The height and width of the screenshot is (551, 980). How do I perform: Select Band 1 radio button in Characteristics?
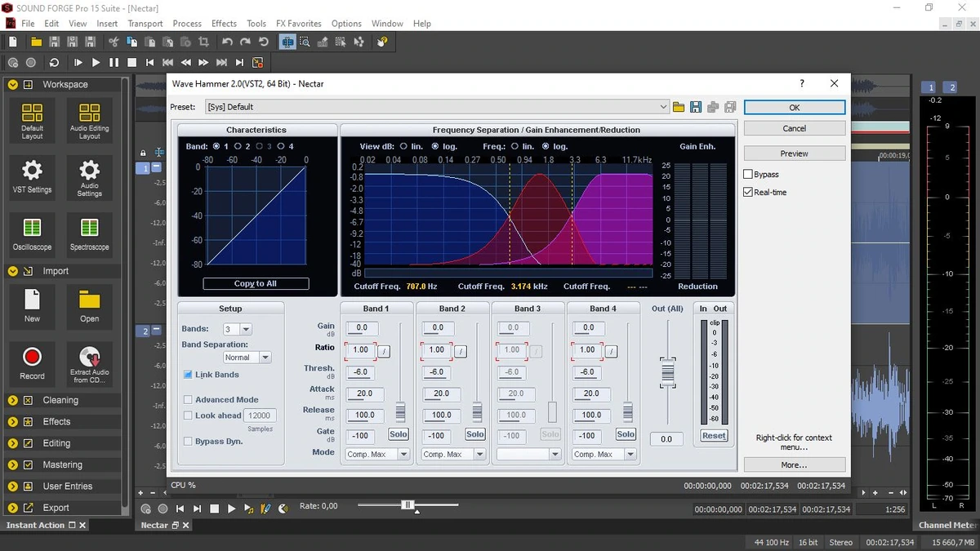point(216,147)
